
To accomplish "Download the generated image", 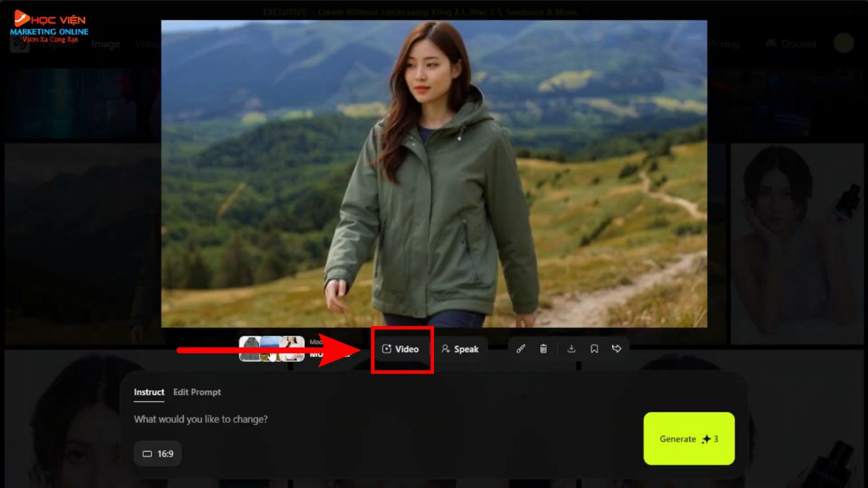I will tap(571, 348).
